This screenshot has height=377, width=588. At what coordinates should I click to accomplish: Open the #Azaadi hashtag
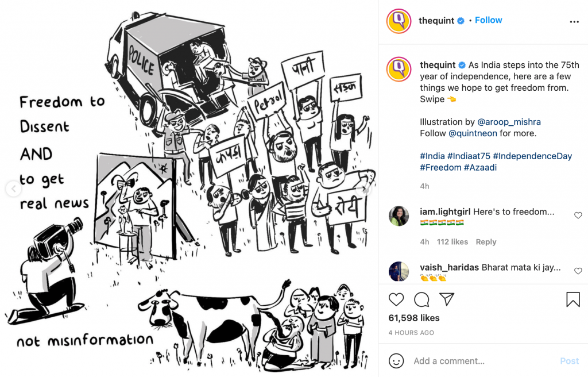pos(480,167)
